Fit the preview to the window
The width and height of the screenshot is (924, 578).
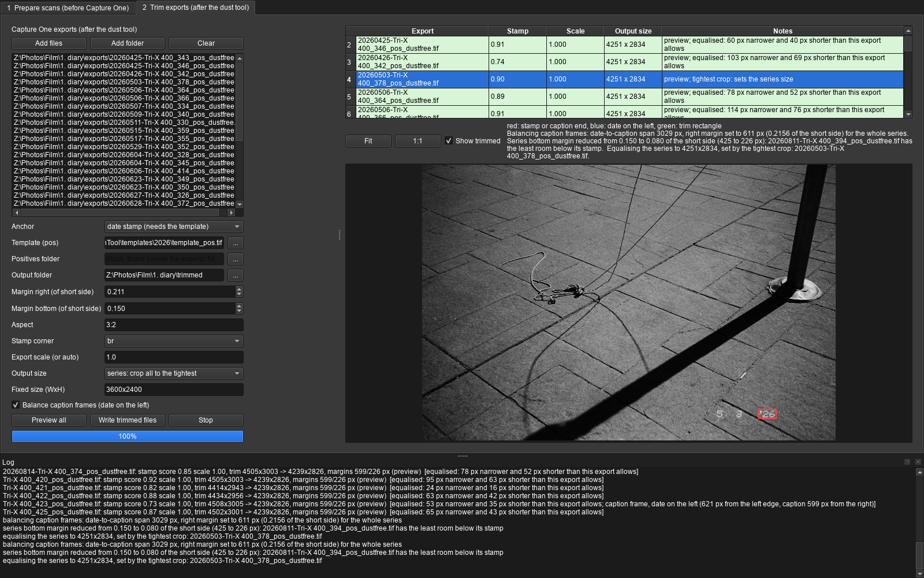pyautogui.click(x=368, y=141)
